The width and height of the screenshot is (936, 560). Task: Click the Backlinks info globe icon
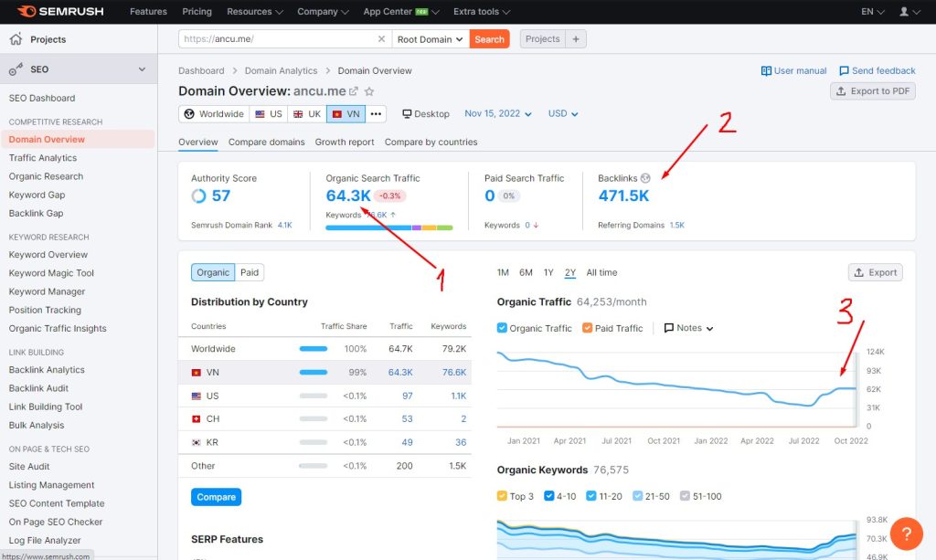(645, 178)
